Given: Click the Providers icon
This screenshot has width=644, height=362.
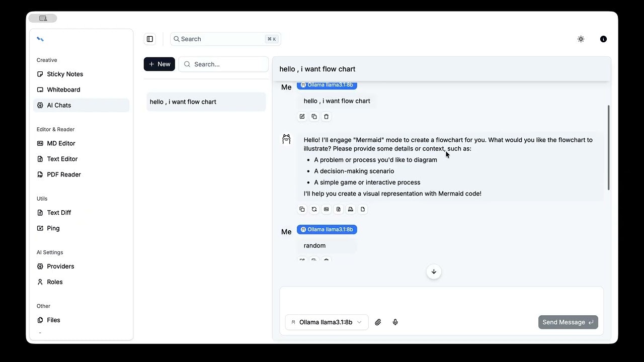Looking at the screenshot, I should click(40, 266).
